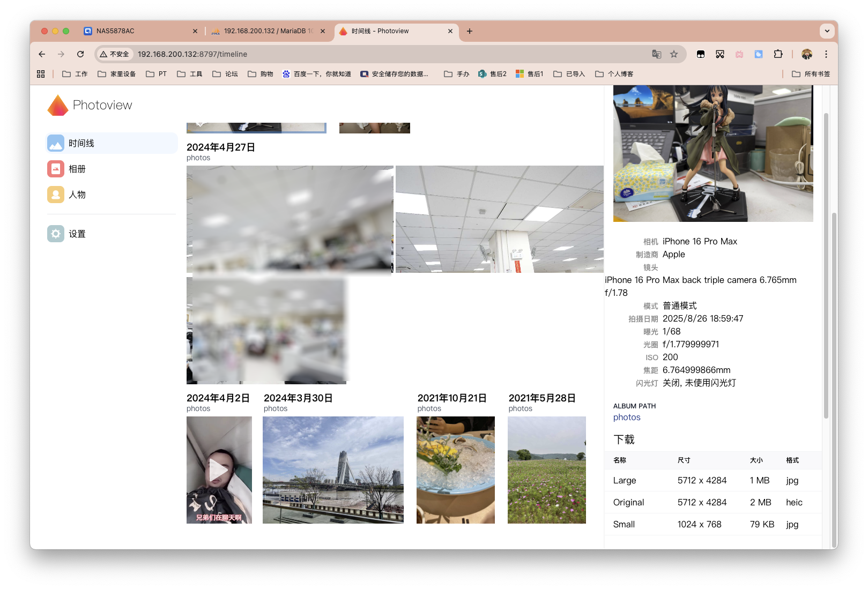Reload the current page
The width and height of the screenshot is (868, 589).
(80, 54)
